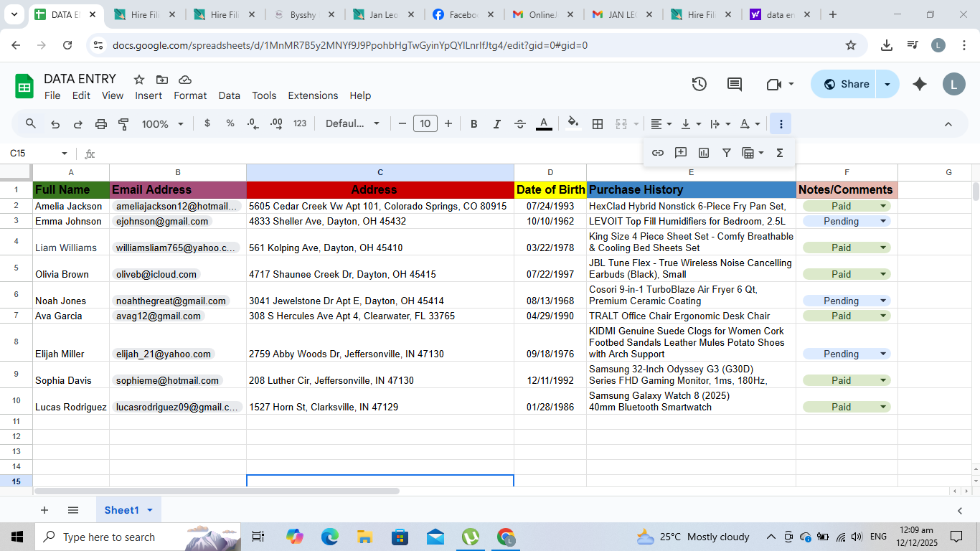Image resolution: width=980 pixels, height=551 pixels.
Task: Toggle italic formatting
Action: click(x=497, y=124)
